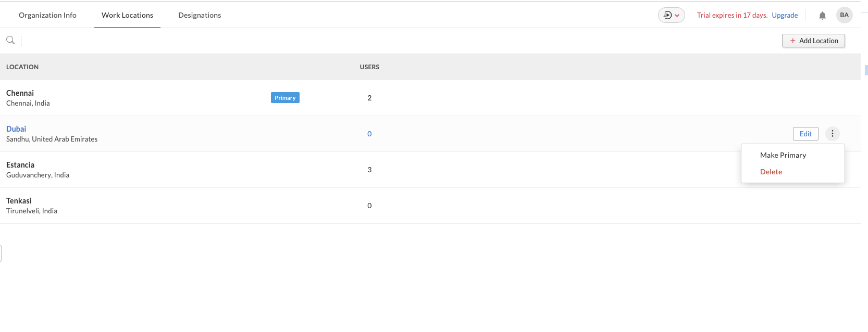
Task: Choose Make Primary from the menu
Action: point(783,155)
